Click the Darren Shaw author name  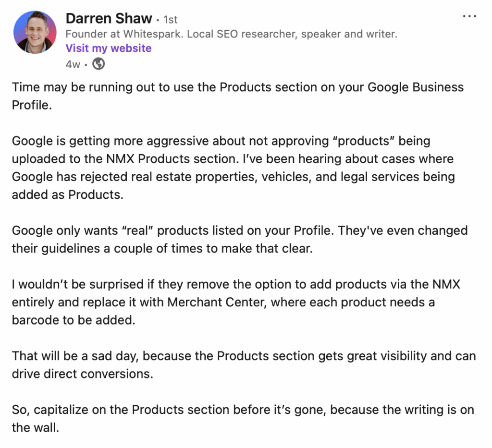pos(109,19)
